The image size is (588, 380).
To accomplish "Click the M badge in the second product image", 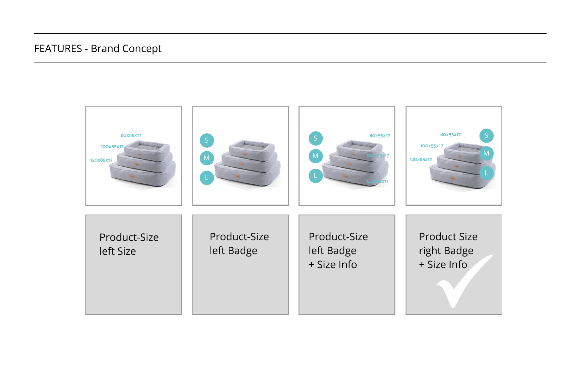I will pos(207,158).
